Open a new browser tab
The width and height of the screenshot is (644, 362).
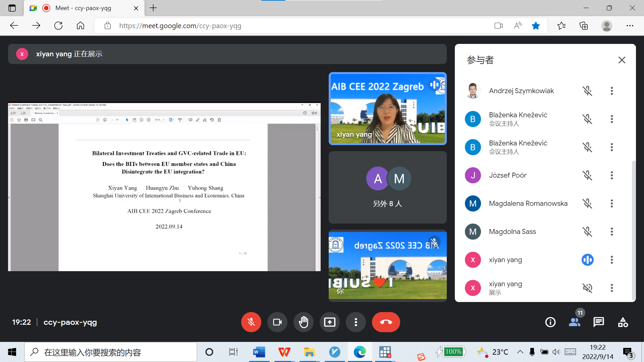tap(153, 8)
